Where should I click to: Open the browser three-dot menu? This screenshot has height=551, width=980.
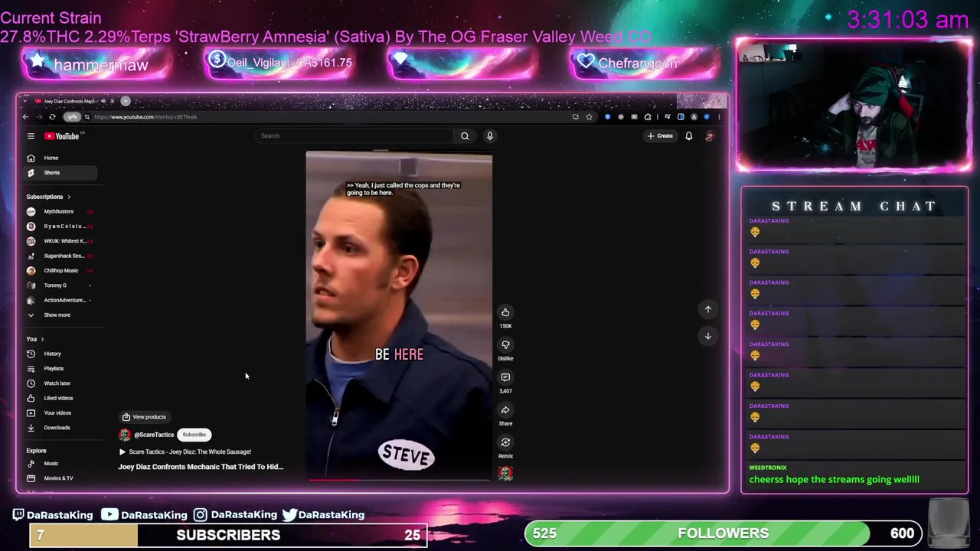point(719,117)
